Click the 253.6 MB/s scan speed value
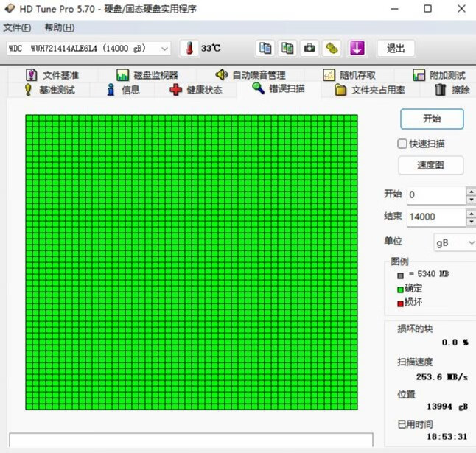 [x=441, y=377]
